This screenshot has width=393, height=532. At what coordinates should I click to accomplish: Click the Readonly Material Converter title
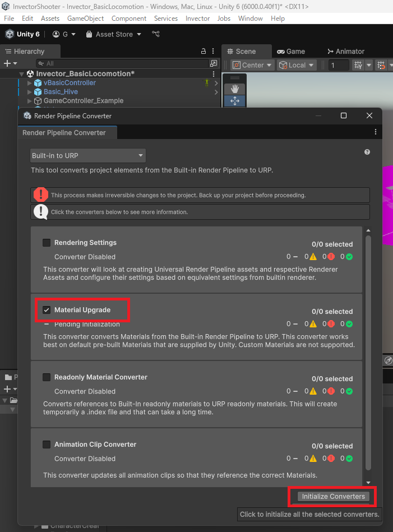tap(101, 377)
